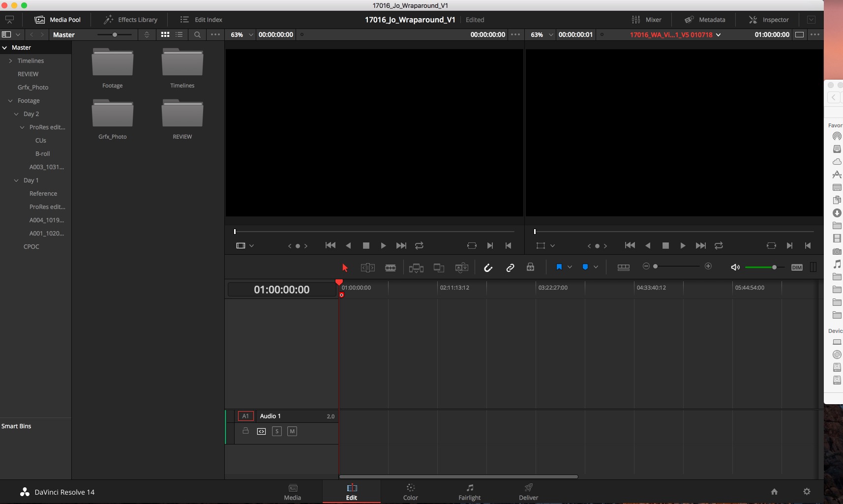Open Timeline View Options icon
Viewport: 843px width, 504px height.
click(x=623, y=267)
